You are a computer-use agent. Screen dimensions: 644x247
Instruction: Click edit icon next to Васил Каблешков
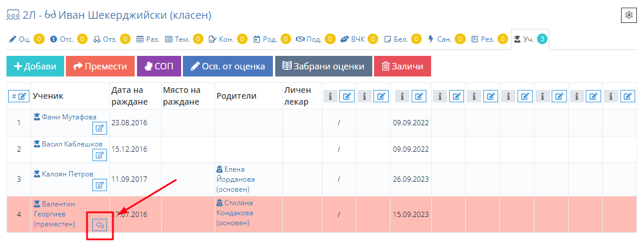pyautogui.click(x=99, y=155)
